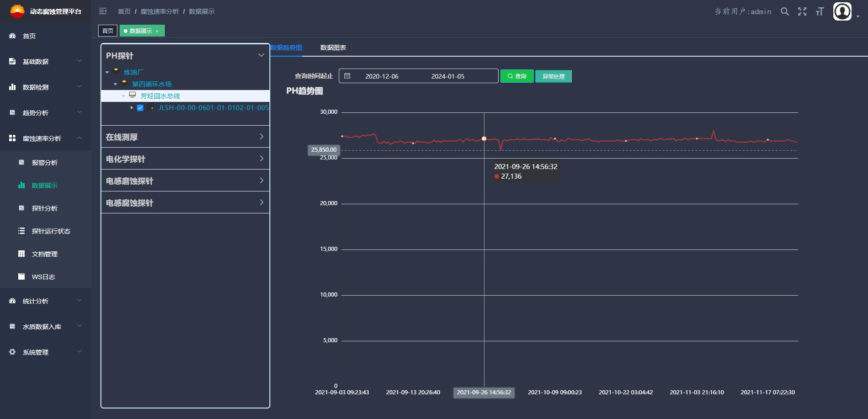Click the 系统管理 gear icon

12,352
